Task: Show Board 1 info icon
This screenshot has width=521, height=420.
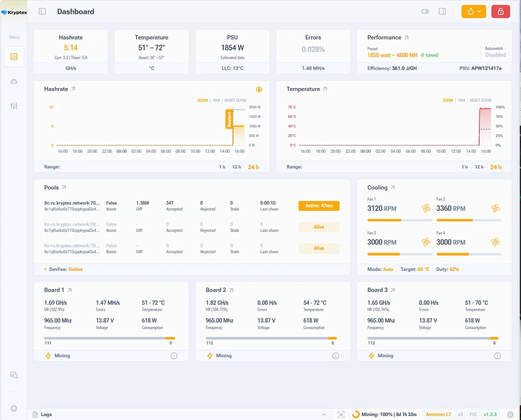Action: [174, 356]
